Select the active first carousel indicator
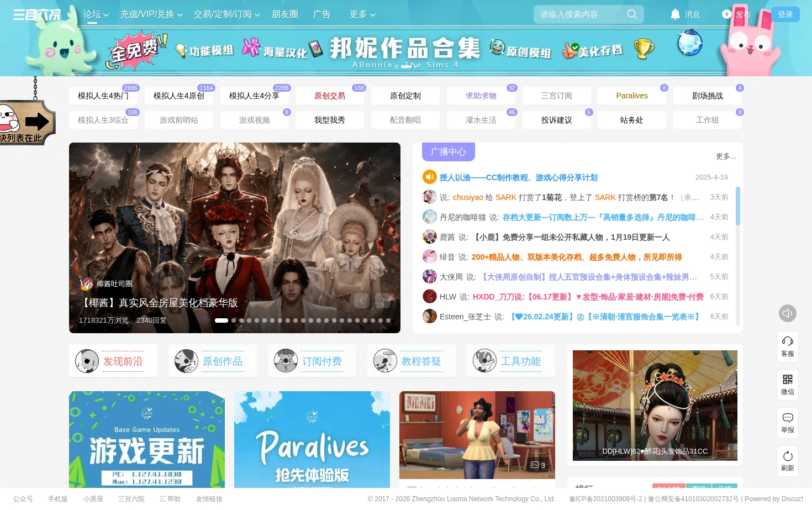Screen dimensions: 812x510 tap(222, 320)
